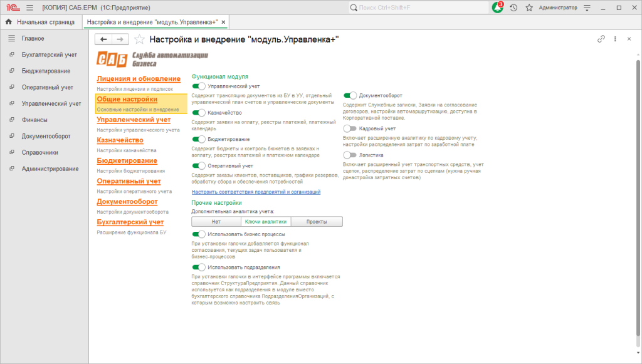The width and height of the screenshot is (642, 364).
Task: Enable the Кадровый учет toggle
Action: pyautogui.click(x=350, y=128)
